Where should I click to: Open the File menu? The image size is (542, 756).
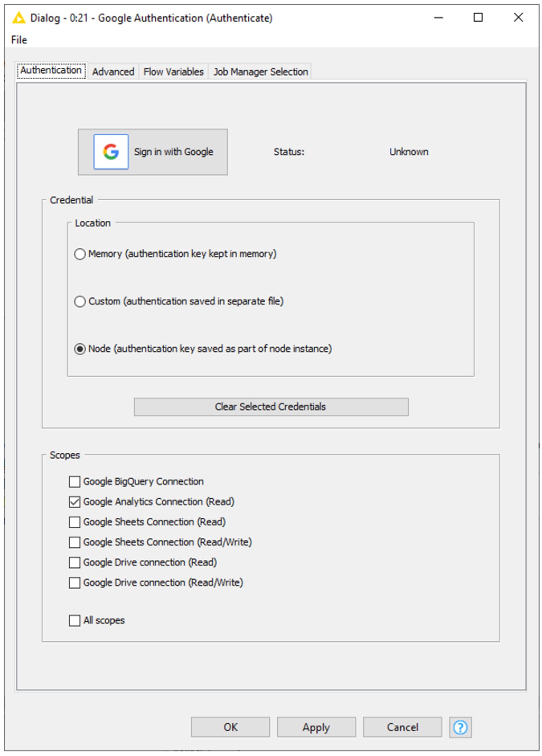[x=19, y=40]
